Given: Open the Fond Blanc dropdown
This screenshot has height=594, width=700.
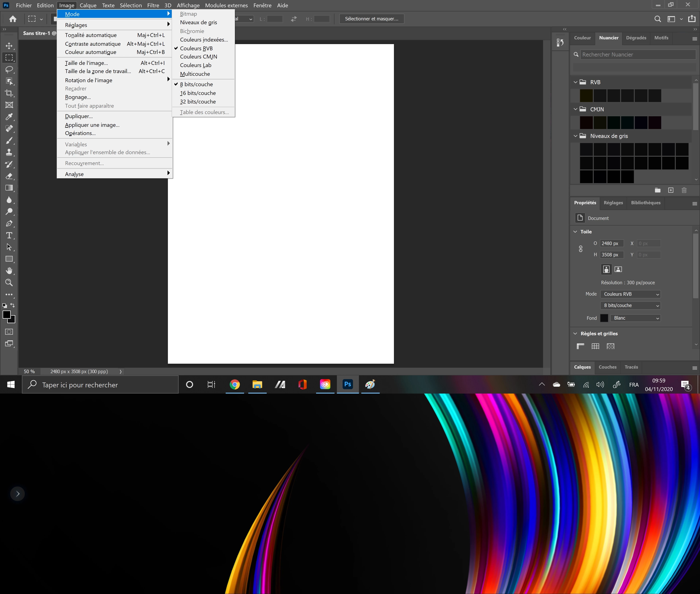Looking at the screenshot, I should tap(635, 318).
